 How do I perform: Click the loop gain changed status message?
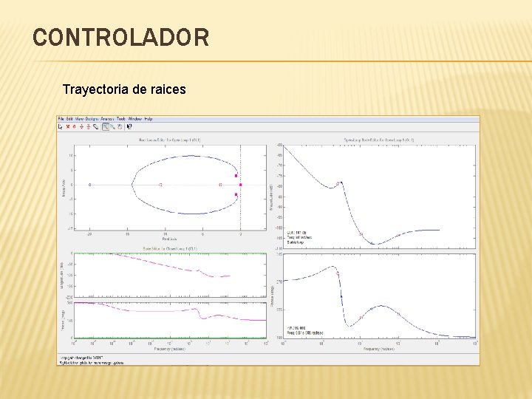(x=81, y=358)
